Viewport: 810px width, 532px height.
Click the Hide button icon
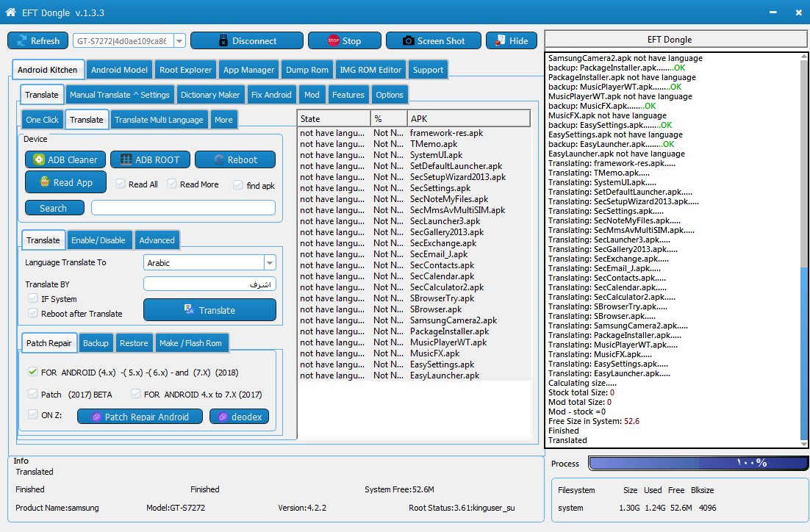pyautogui.click(x=500, y=40)
